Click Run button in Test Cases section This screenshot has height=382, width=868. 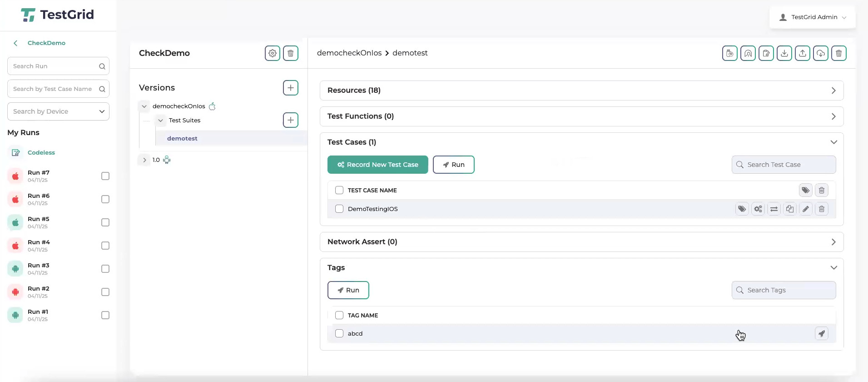[x=454, y=165]
